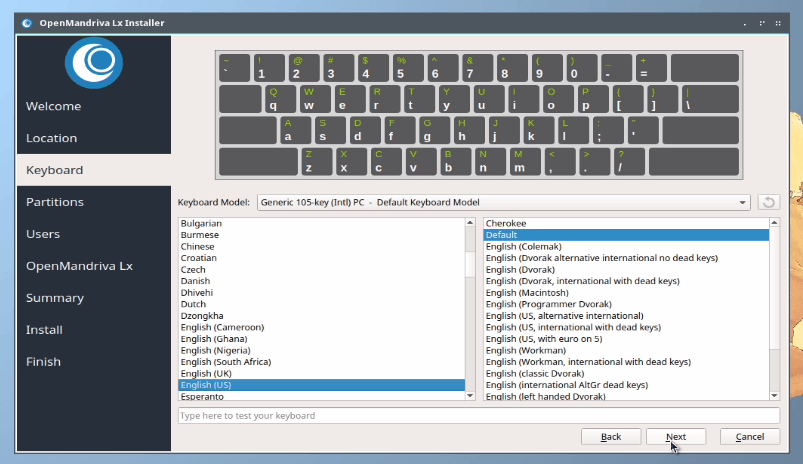803x464 pixels.
Task: Choose the Cherokee variant
Action: (x=626, y=223)
